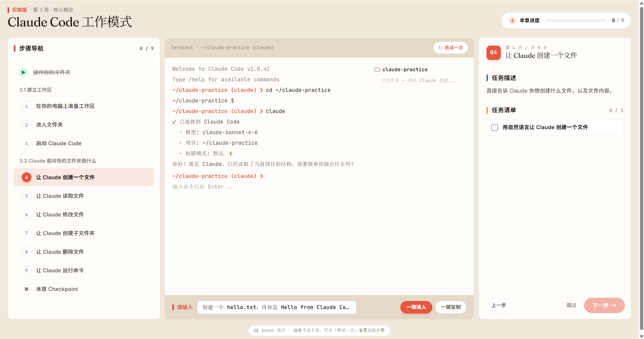Screen dimensions: 644x339
Task: Click the 实操版 label at top
Action: [19, 10]
